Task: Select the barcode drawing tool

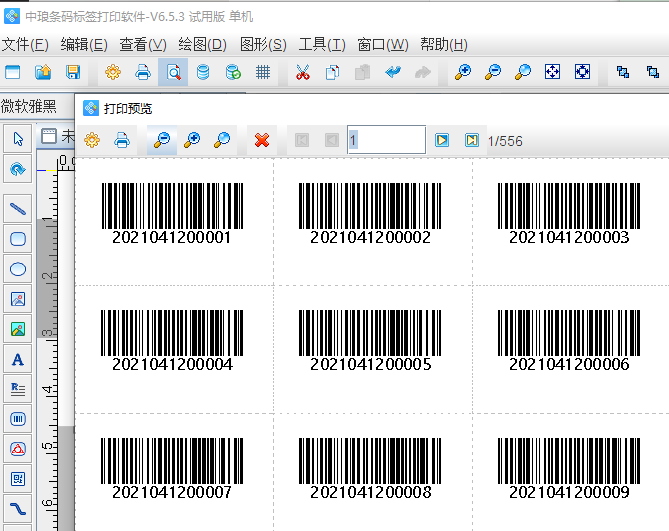Action: pyautogui.click(x=17, y=419)
